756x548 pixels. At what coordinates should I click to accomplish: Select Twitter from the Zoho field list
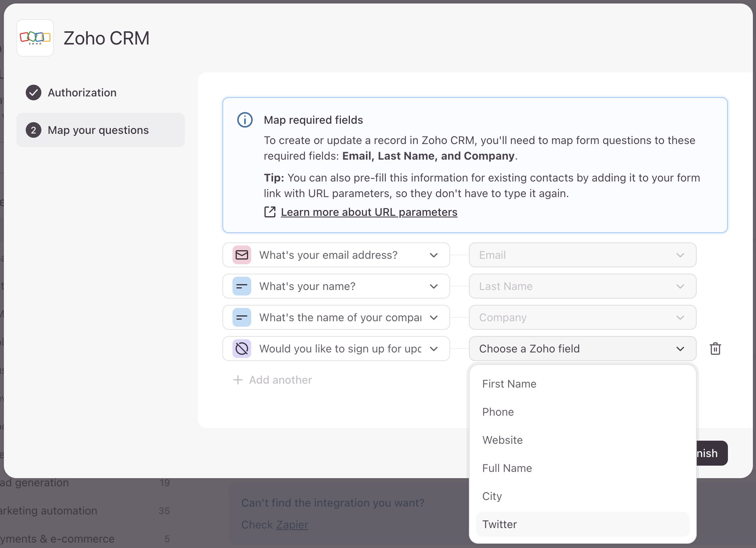point(583,524)
